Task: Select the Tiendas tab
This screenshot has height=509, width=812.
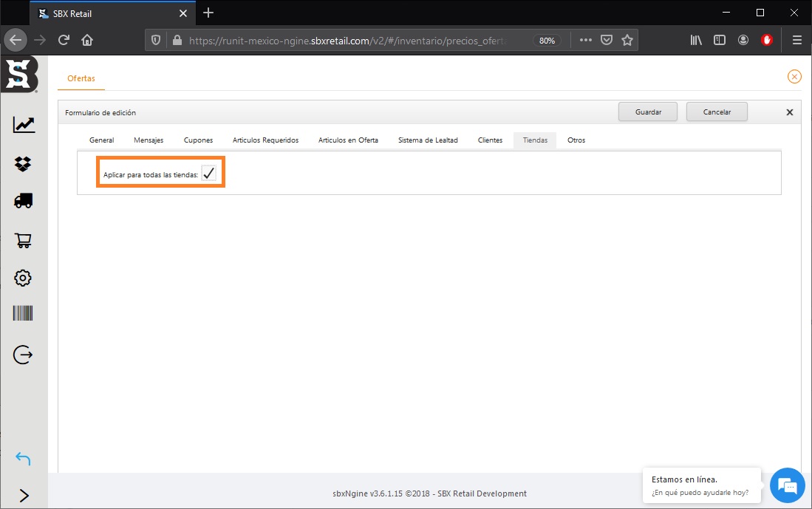Action: 535,140
